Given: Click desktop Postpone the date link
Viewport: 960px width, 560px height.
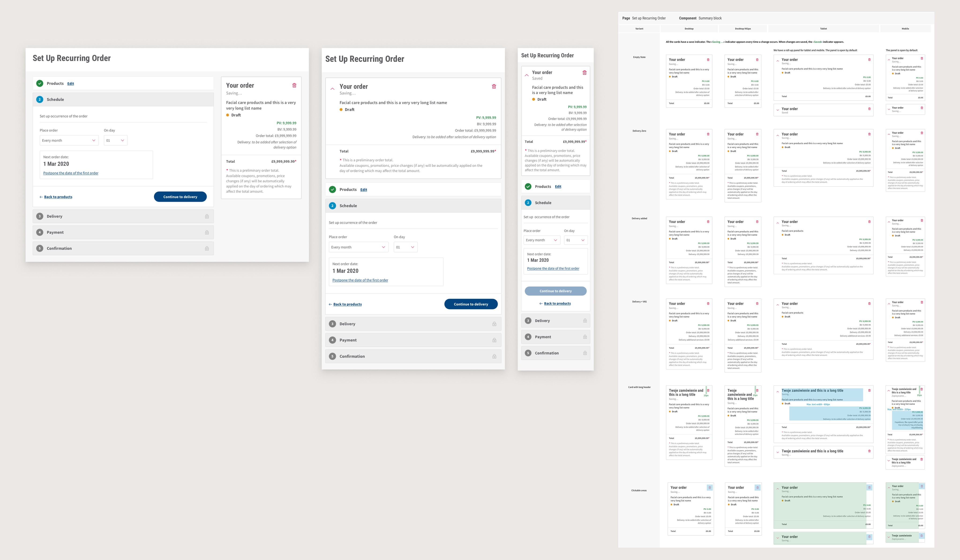Looking at the screenshot, I should pos(71,173).
